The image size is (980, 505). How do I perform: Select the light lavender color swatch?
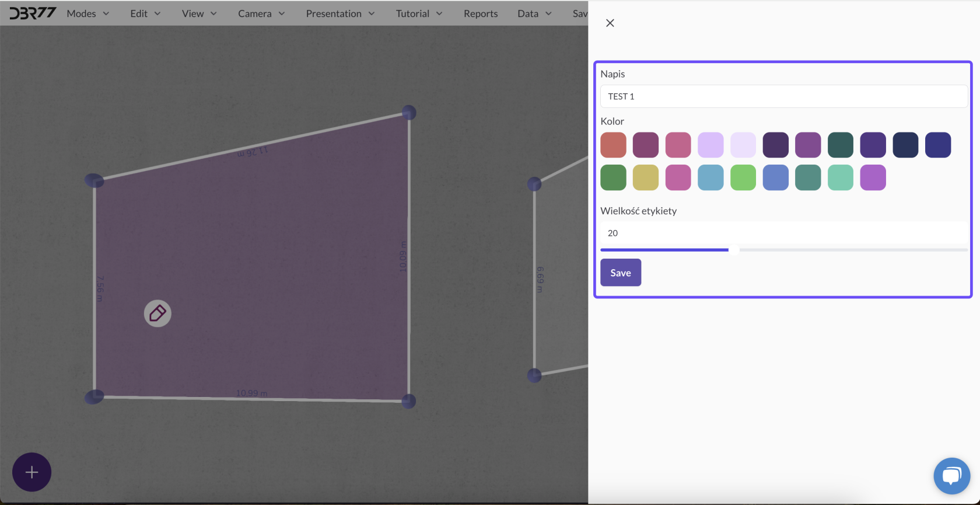click(710, 145)
